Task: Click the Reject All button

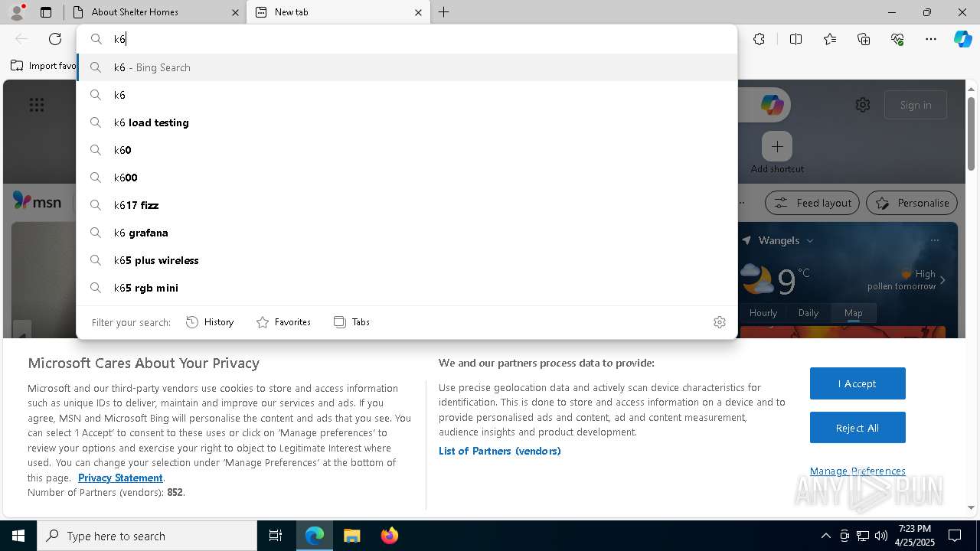Action: click(x=857, y=428)
